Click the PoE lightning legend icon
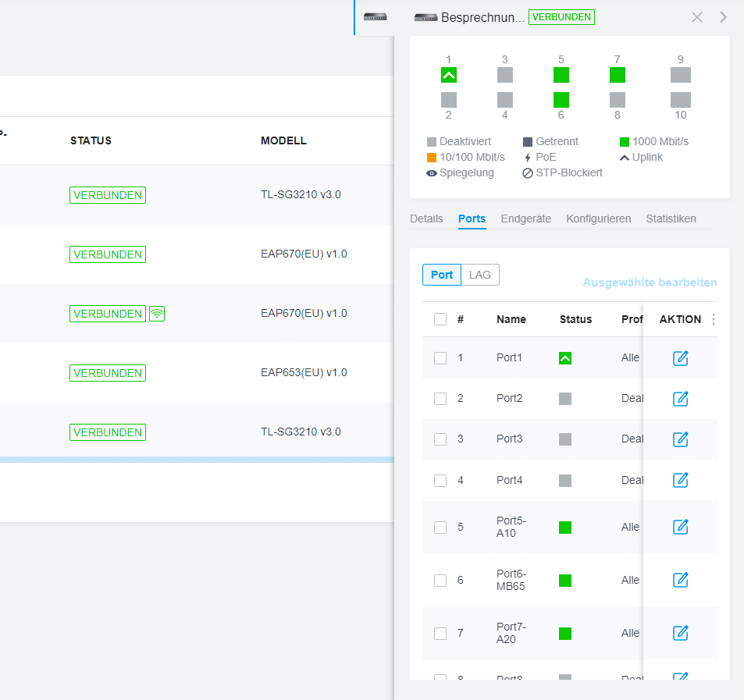Screen dimensions: 744x700 click(528, 158)
